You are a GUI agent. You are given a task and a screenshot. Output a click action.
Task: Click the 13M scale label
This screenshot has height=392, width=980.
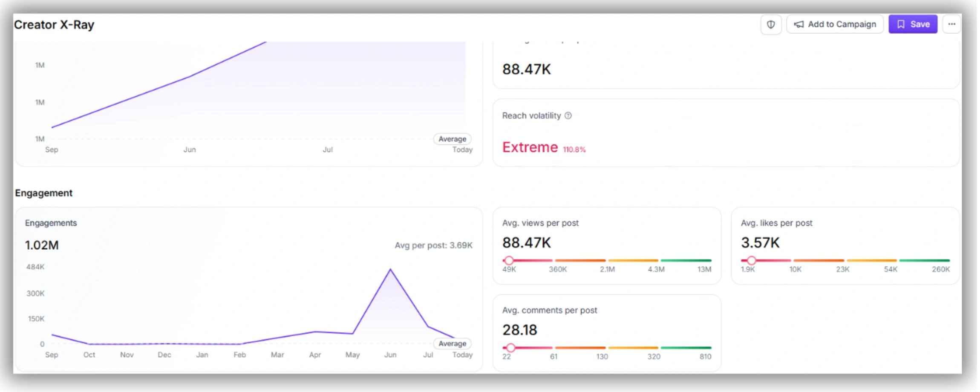pos(704,269)
